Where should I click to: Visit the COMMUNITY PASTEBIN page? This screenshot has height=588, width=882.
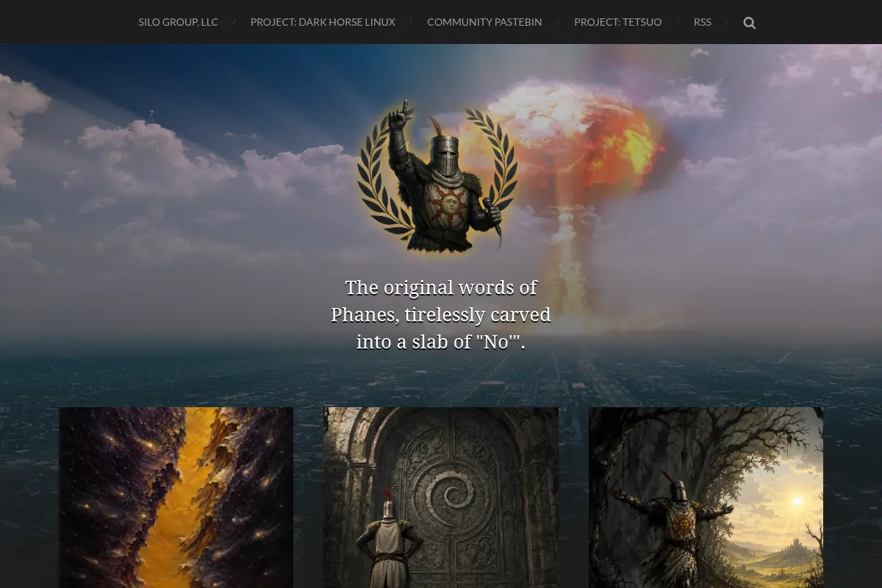pyautogui.click(x=484, y=22)
